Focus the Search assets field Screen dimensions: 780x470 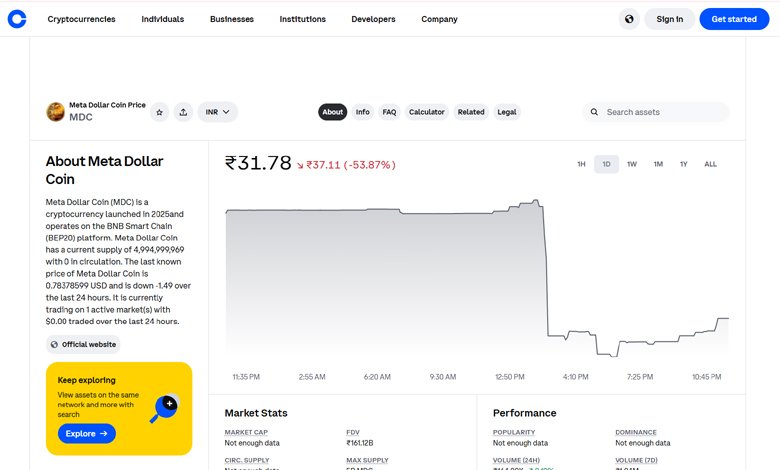(656, 112)
